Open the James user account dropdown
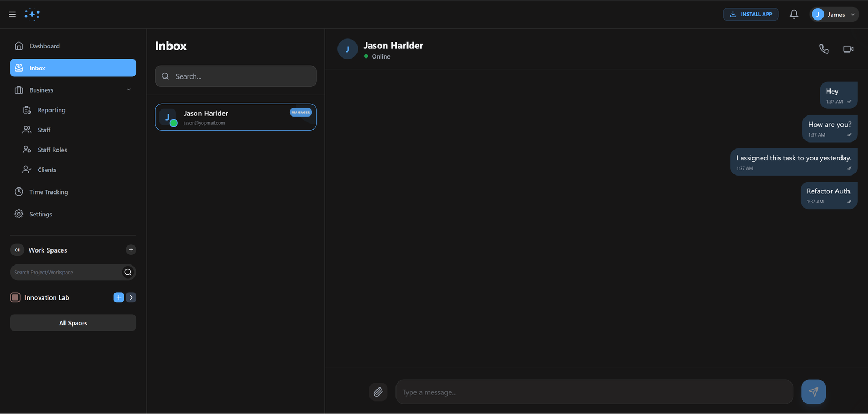 tap(834, 15)
